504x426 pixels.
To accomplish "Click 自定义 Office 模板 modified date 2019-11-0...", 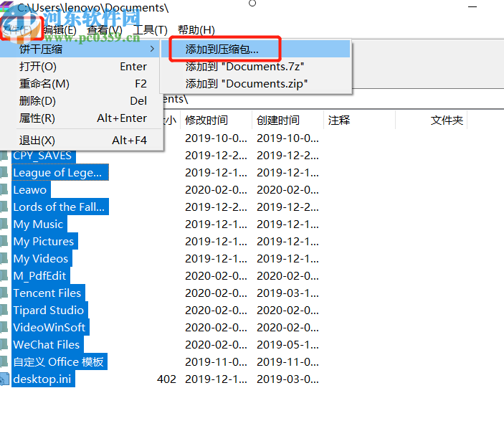I will click(x=216, y=362).
